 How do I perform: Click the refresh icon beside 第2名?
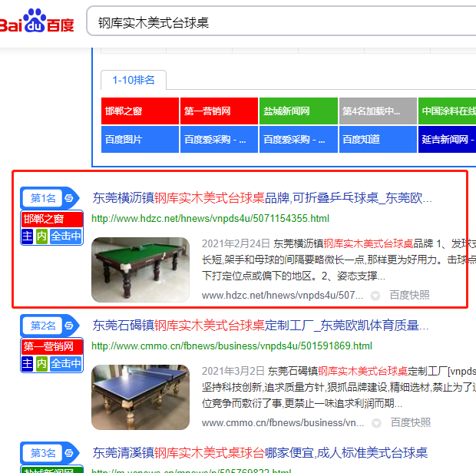[69, 326]
